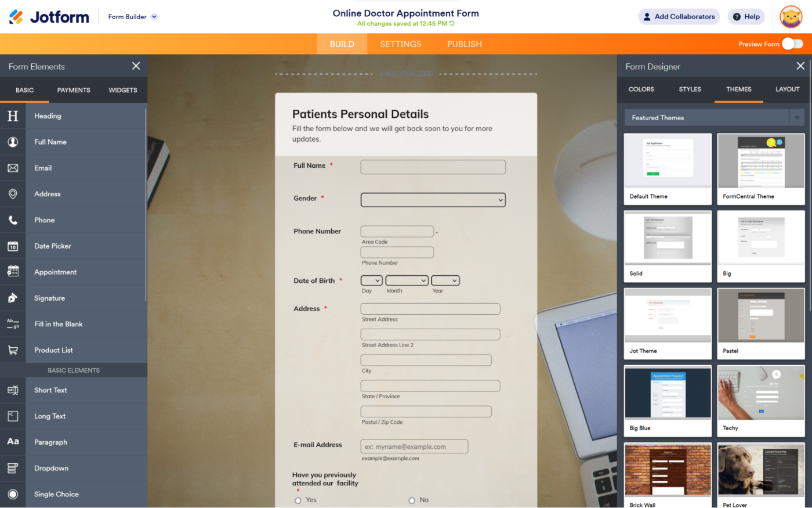812x508 pixels.
Task: Select the Email envelope icon
Action: coord(13,168)
